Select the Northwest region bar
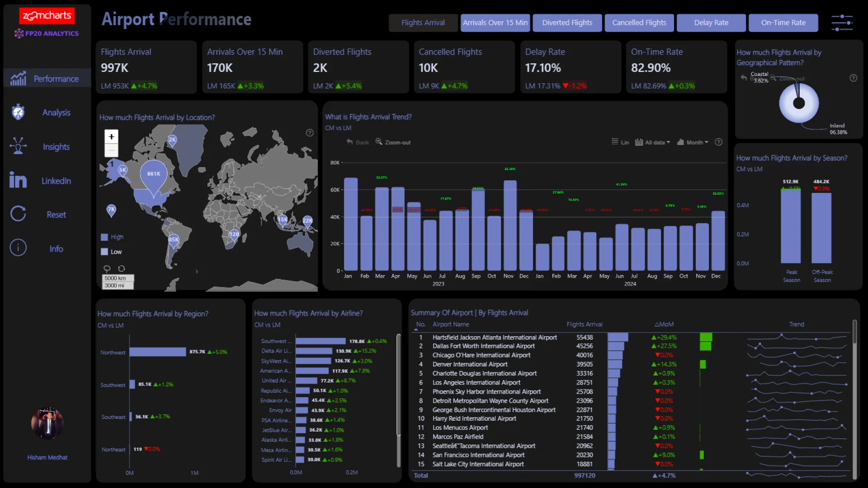The image size is (868, 488). coord(158,352)
